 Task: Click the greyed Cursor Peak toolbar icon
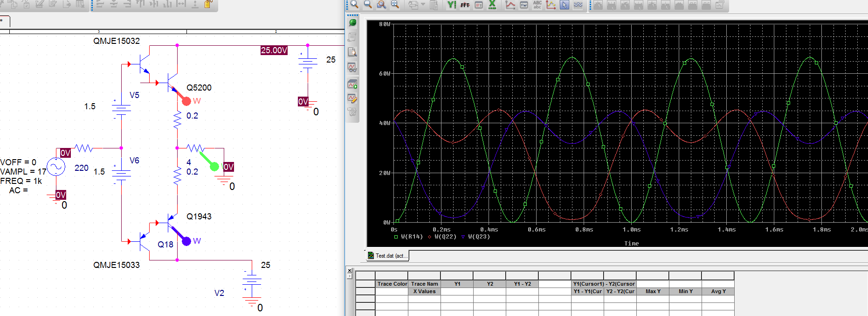tap(598, 5)
